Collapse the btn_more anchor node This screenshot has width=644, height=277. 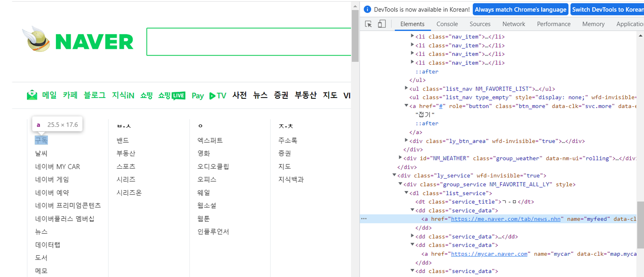click(406, 105)
